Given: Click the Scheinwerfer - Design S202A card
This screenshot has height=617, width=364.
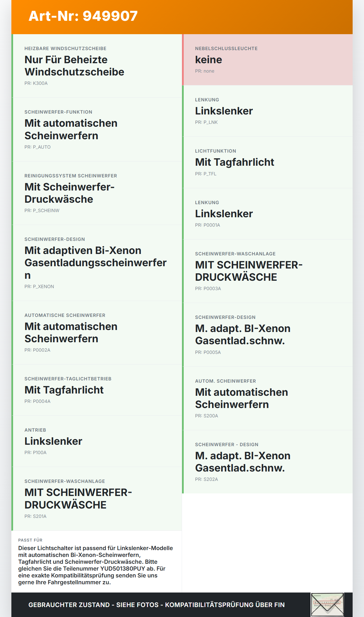Looking at the screenshot, I should (x=267, y=462).
